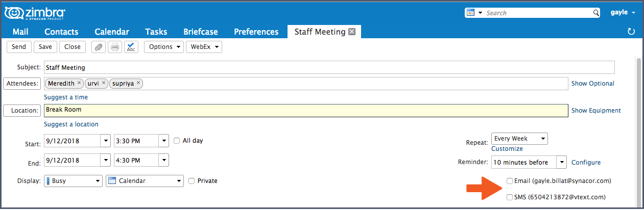Click inside the Subject input field
This screenshot has width=644, height=210.
pos(329,67)
